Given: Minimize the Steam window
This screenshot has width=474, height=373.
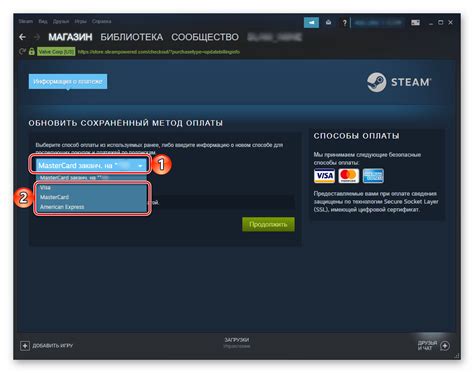Looking at the screenshot, I should pyautogui.click(x=431, y=23).
